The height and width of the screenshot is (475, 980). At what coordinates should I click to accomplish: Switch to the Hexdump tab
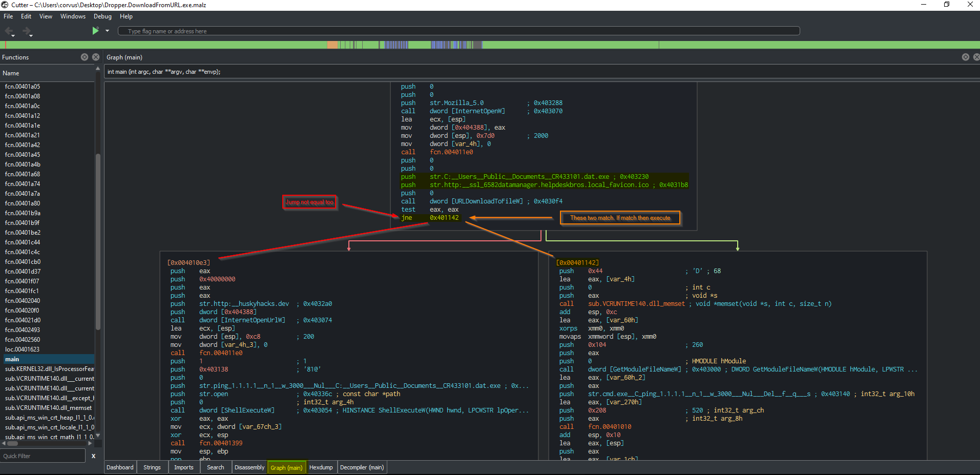[321, 467]
